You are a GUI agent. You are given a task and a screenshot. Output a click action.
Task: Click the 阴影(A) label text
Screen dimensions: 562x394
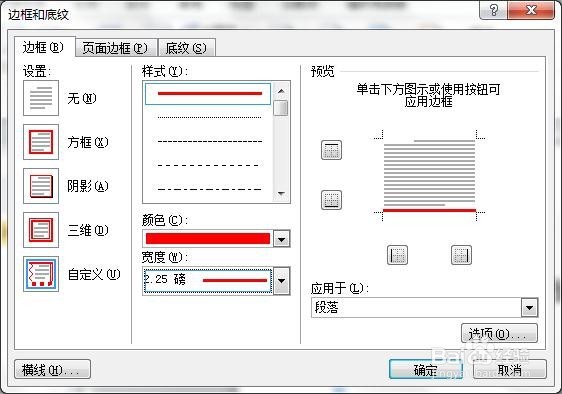(87, 186)
